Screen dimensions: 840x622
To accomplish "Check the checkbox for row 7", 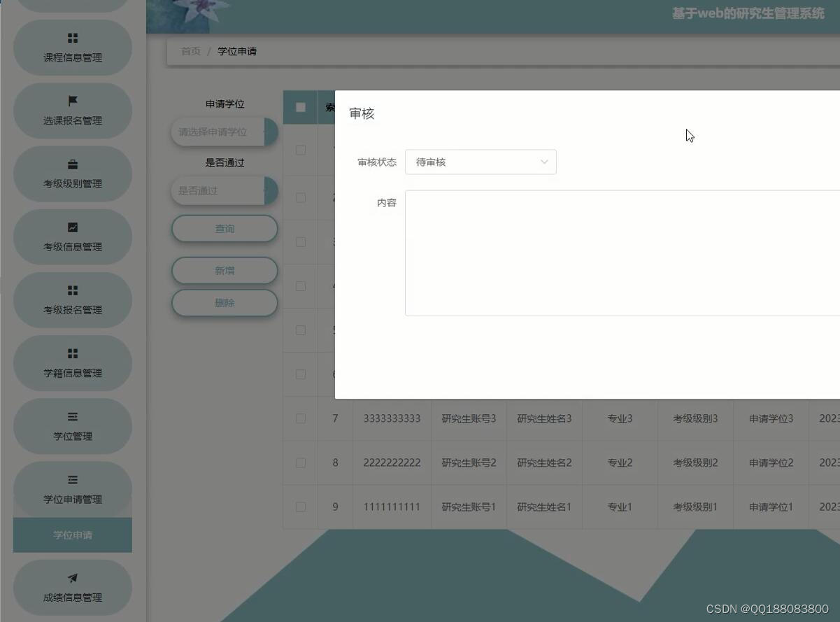I will (300, 418).
